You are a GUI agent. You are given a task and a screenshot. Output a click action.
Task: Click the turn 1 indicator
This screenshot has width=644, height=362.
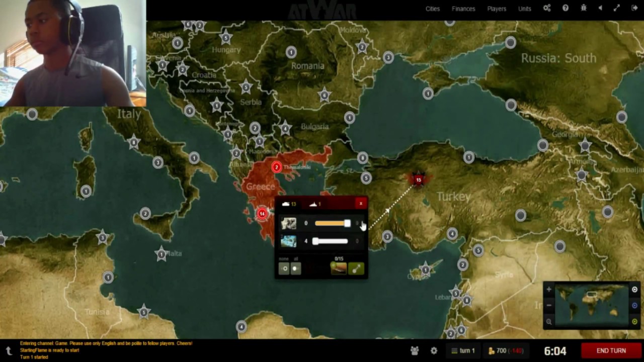463,350
